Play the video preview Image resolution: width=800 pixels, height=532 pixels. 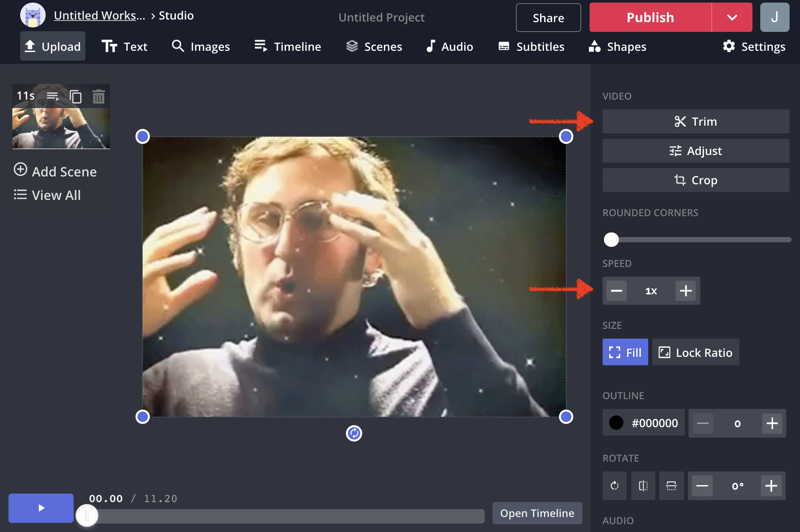point(41,508)
